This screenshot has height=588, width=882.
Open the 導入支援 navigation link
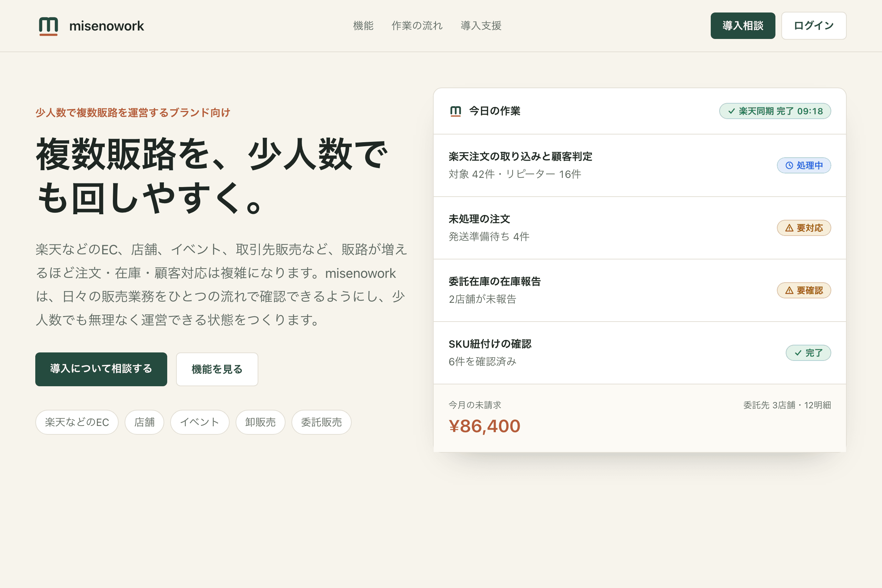(481, 25)
